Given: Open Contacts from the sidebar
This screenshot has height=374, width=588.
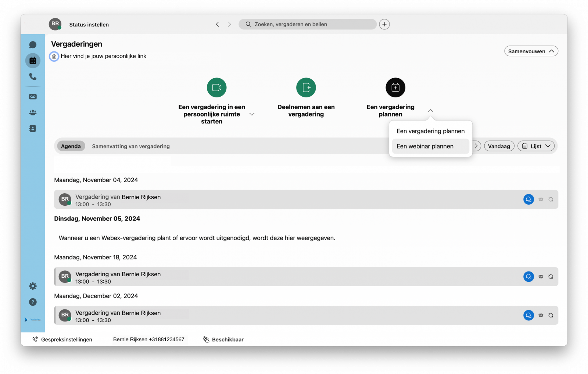Looking at the screenshot, I should click(33, 129).
